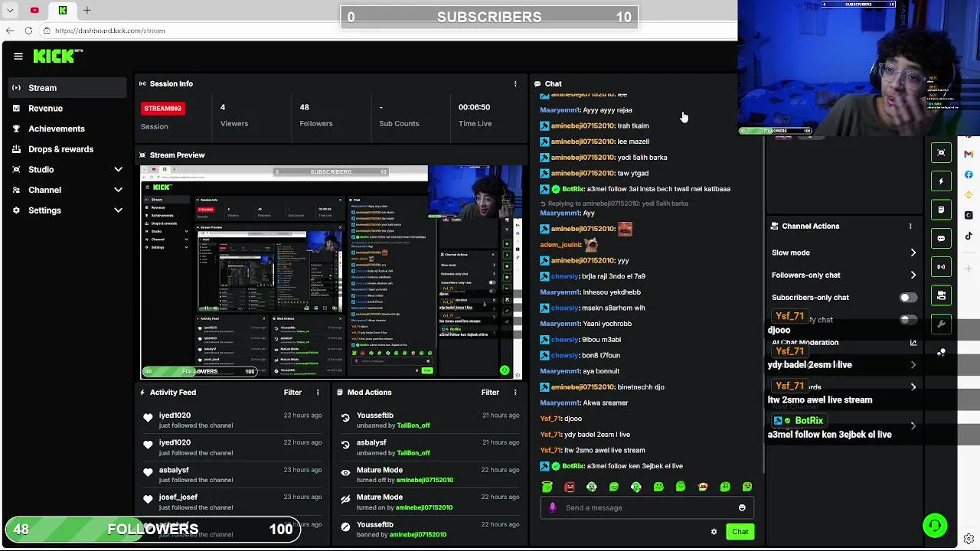The width and height of the screenshot is (980, 551).
Task: Open Mod Actions three-dot menu
Action: pos(515,393)
